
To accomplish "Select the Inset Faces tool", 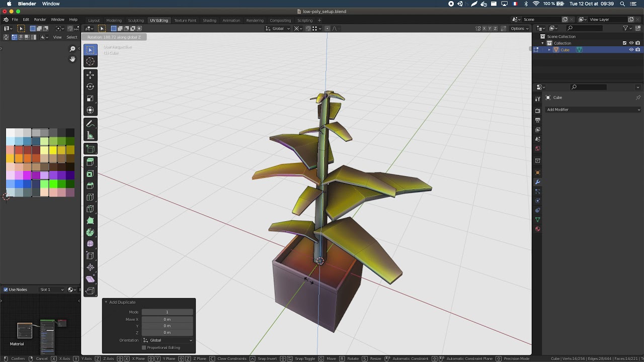I will tap(90, 174).
